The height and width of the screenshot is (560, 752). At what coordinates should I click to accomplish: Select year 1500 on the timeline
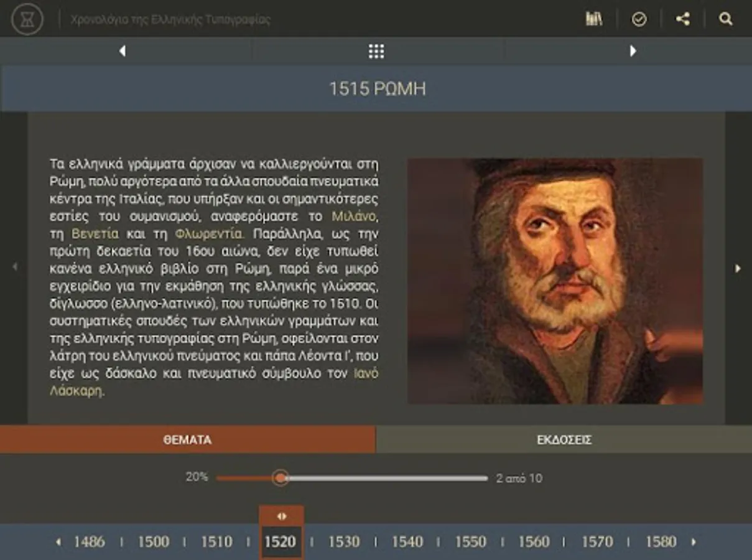153,542
